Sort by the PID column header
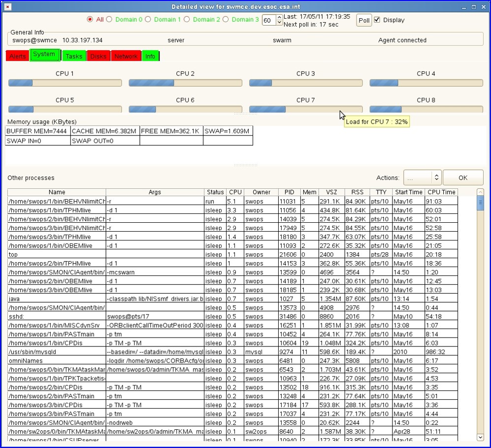Screen dimensions: 491x448 point(290,192)
